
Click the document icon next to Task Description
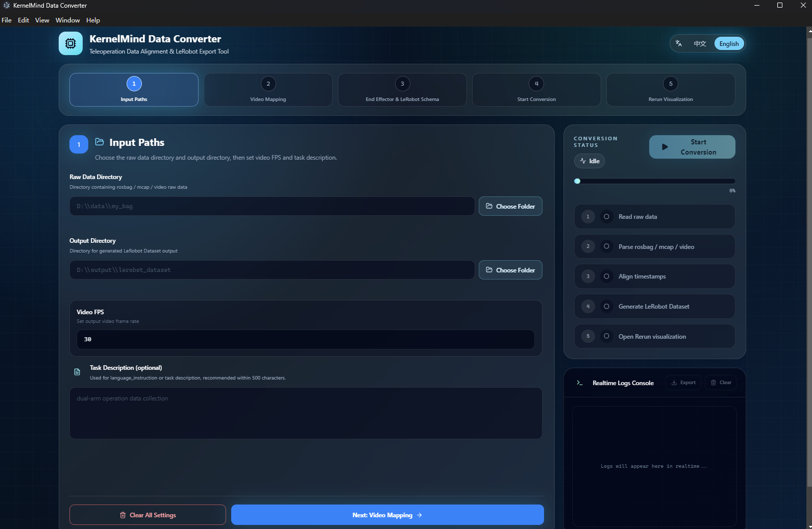77,372
